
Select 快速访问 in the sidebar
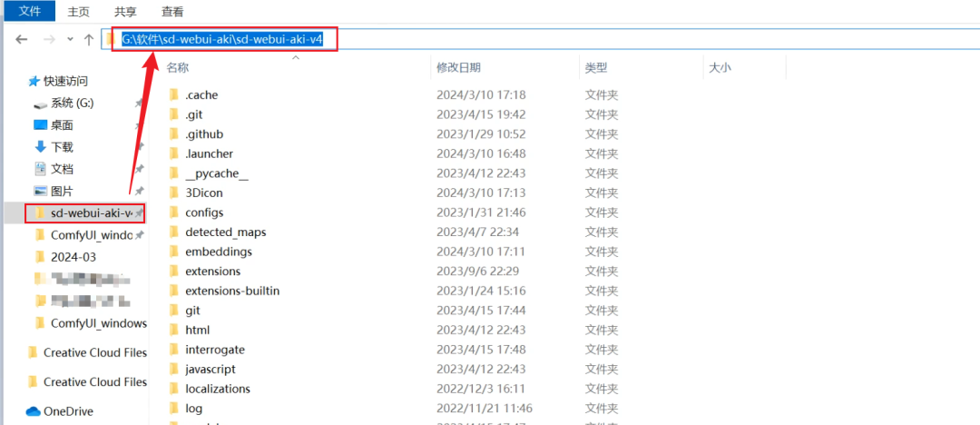[x=65, y=81]
